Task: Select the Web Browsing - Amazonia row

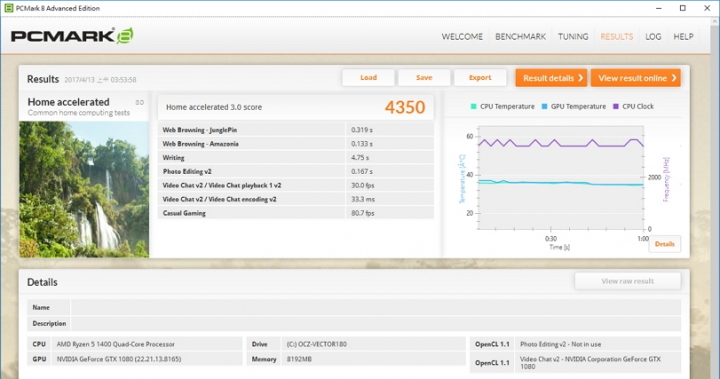Action: (x=296, y=144)
